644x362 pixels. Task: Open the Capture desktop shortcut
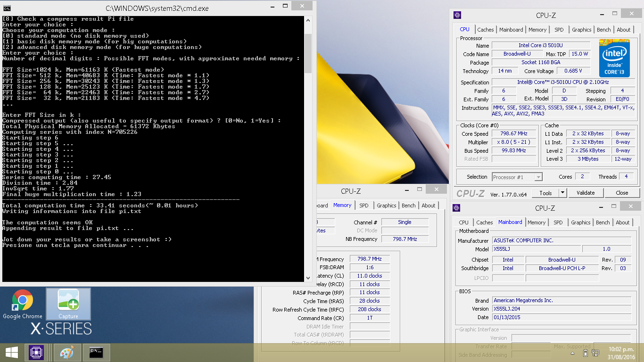pos(68,304)
